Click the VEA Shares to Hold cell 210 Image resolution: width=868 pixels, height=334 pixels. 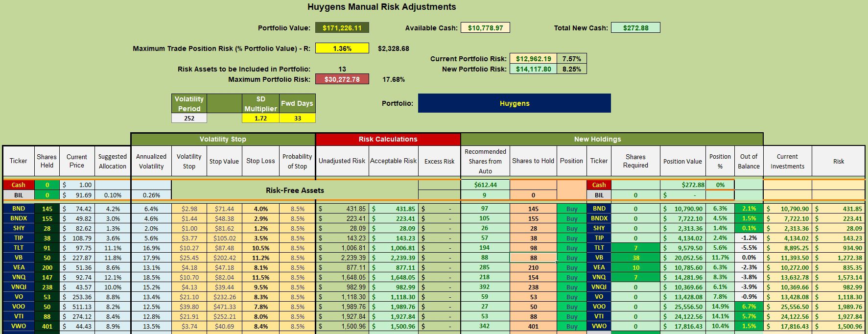[x=533, y=267]
